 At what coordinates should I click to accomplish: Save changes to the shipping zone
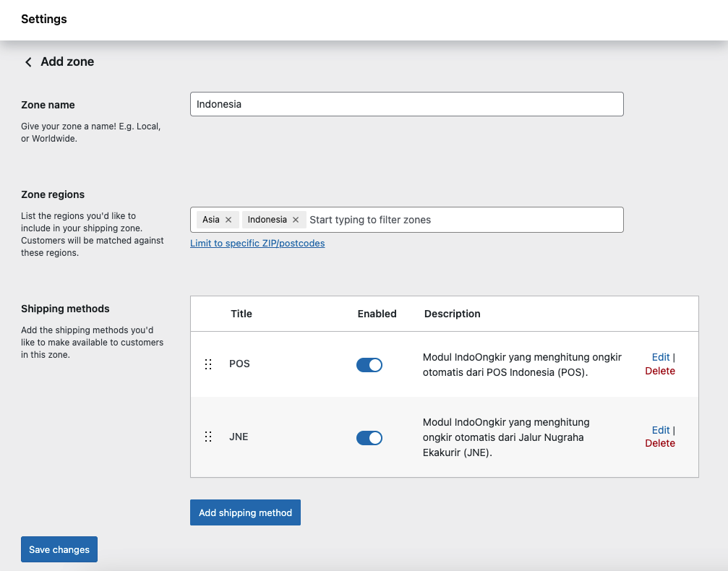(x=59, y=549)
